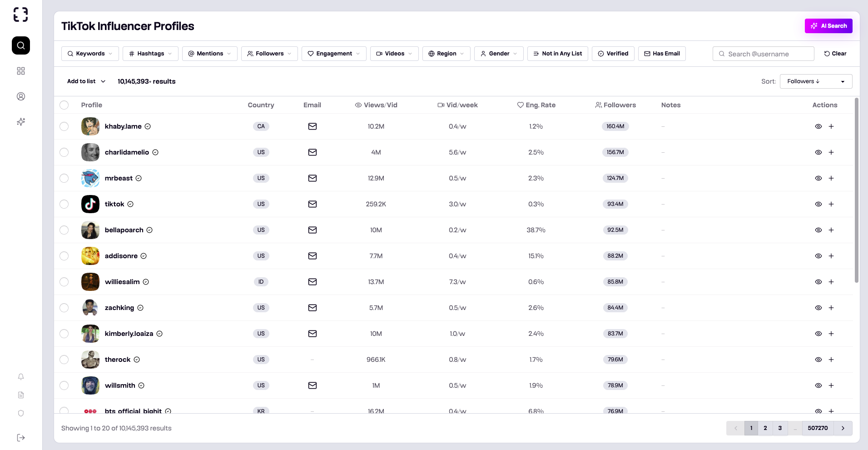This screenshot has width=868, height=450.
Task: Jump to last page 507270
Action: tap(817, 428)
